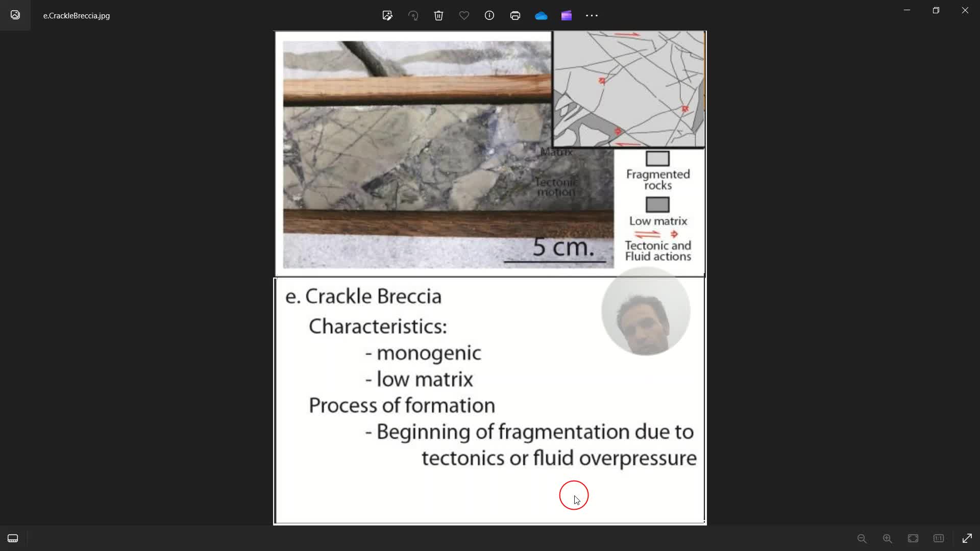Click the file name e.CrackleBreccia.jpg
980x551 pixels.
(x=77, y=16)
